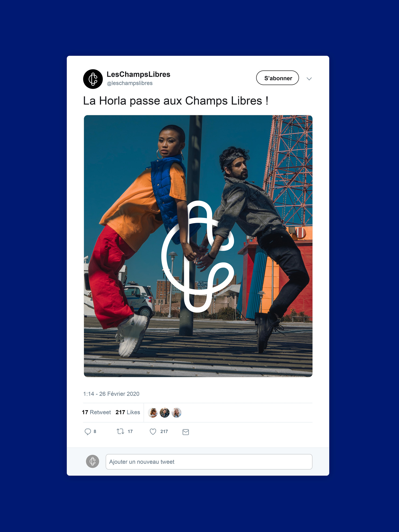Open first liker's profile picture
The image size is (399, 532).
153,413
